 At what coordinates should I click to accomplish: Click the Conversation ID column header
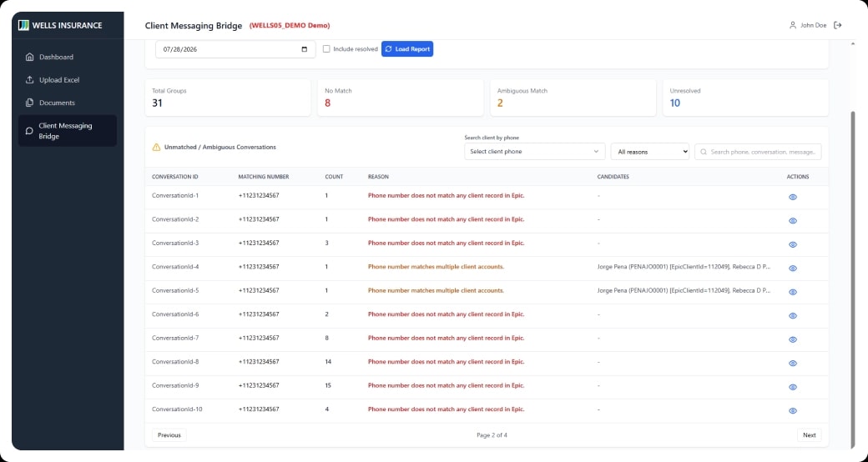175,177
